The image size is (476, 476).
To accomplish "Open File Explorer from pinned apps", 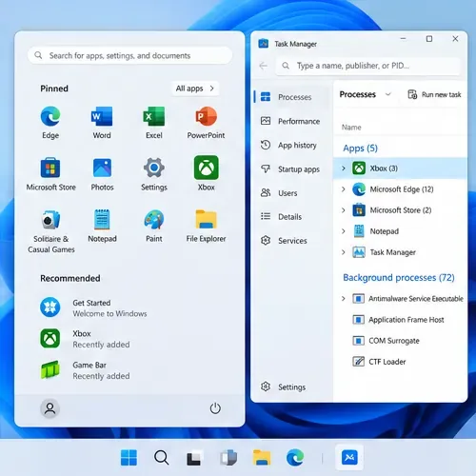I will point(206,226).
